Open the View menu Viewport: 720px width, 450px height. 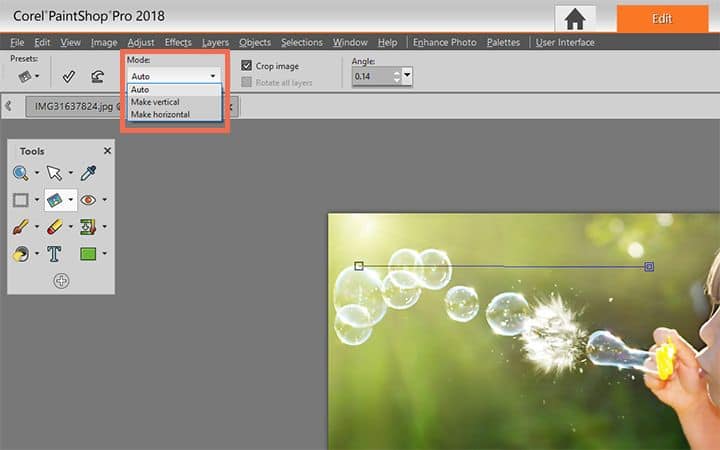tap(70, 43)
